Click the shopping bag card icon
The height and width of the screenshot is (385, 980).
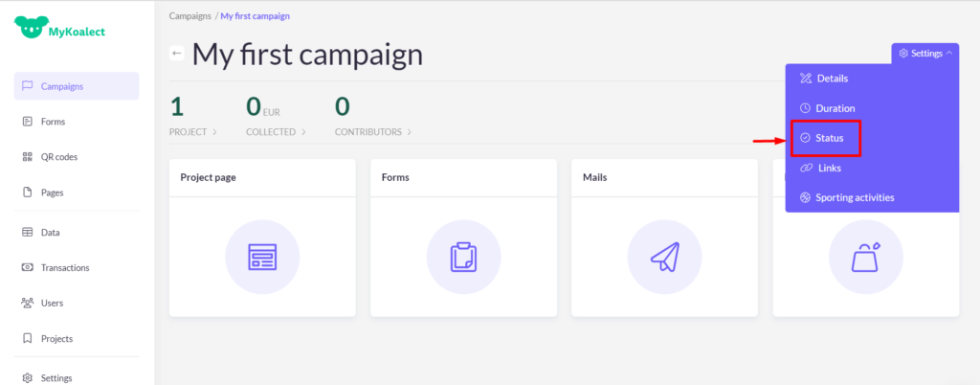[x=865, y=257]
